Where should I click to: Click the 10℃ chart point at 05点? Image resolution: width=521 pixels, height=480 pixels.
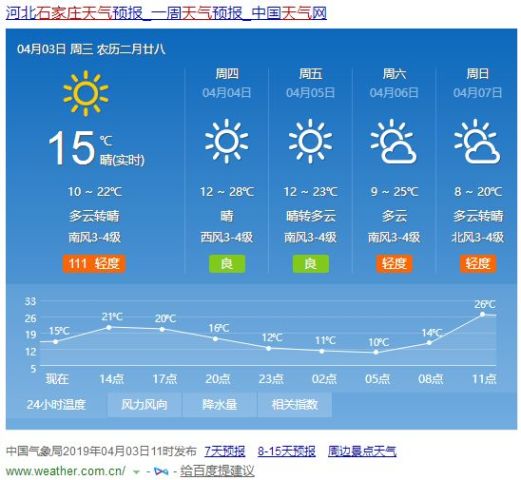pos(376,352)
